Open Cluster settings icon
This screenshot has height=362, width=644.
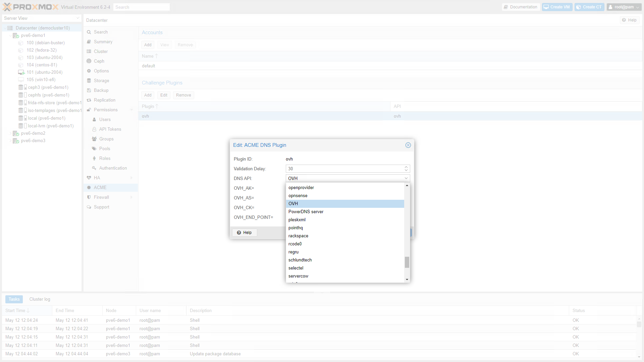click(89, 52)
